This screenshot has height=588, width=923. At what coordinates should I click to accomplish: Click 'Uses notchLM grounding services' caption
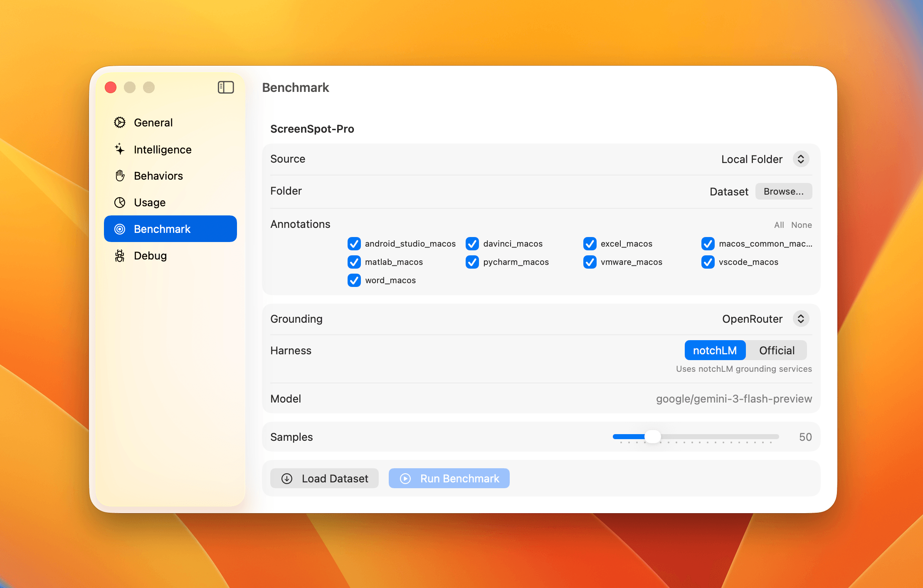744,369
